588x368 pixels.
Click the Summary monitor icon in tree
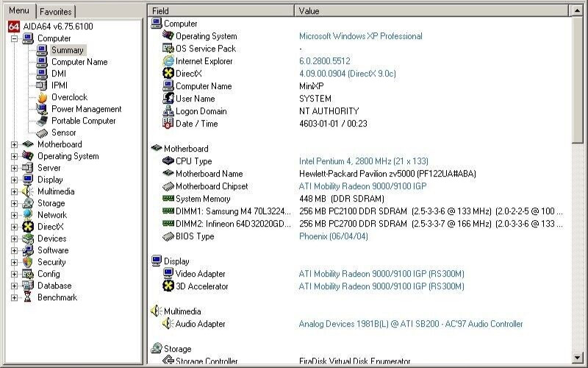coord(42,50)
